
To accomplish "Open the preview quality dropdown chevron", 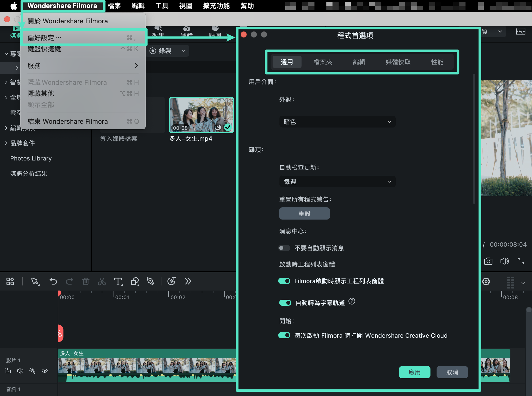I will point(500,31).
